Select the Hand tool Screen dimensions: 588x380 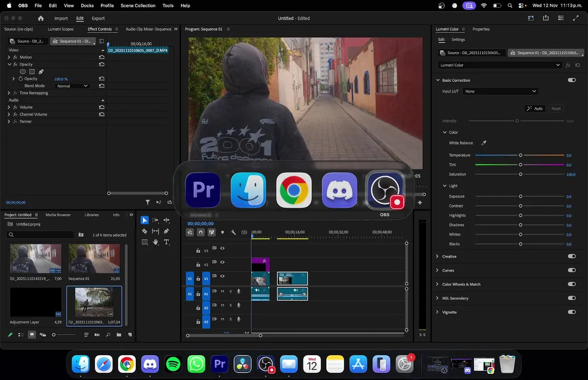coord(155,242)
